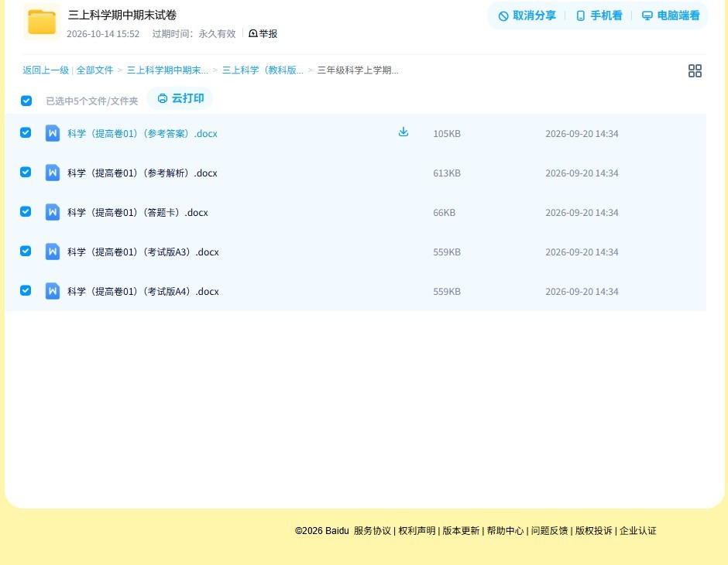Viewport: 728px width, 565px height.
Task: Toggle the select-all files checkbox
Action: [x=26, y=101]
